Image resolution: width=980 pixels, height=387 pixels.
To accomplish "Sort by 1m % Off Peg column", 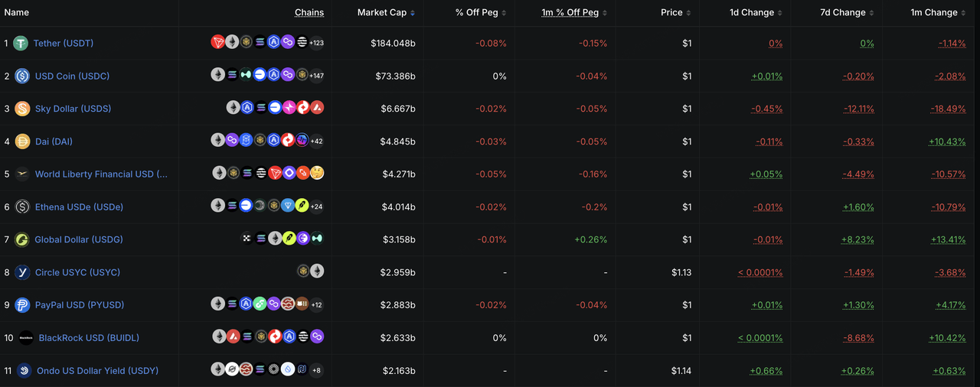I will click(574, 13).
